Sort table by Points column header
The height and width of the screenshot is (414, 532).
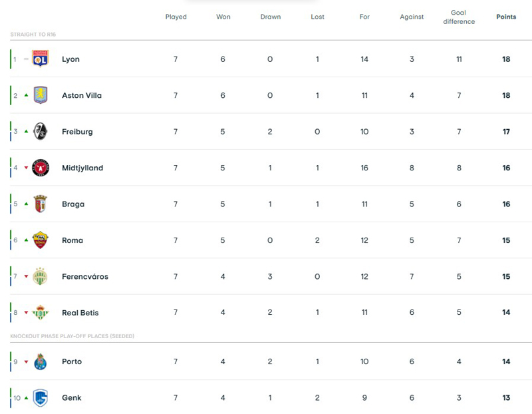[506, 17]
